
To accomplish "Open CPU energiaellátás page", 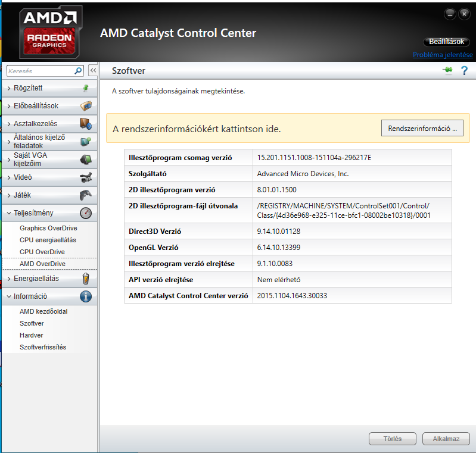I will [48, 240].
